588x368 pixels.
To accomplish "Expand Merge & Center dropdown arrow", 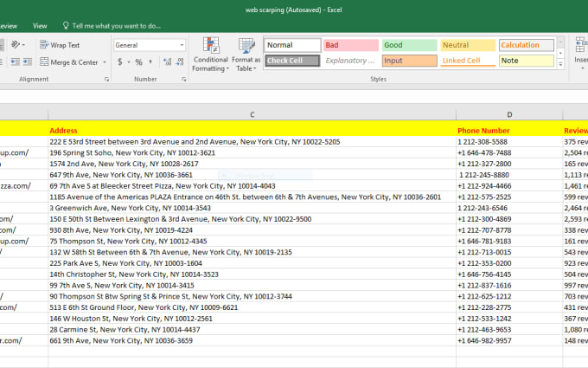I will [x=105, y=62].
